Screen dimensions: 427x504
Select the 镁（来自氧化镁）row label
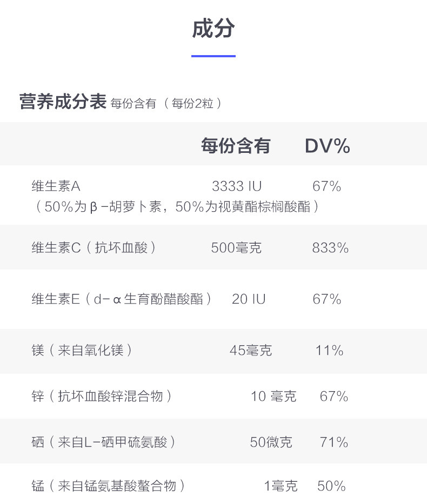tap(82, 351)
